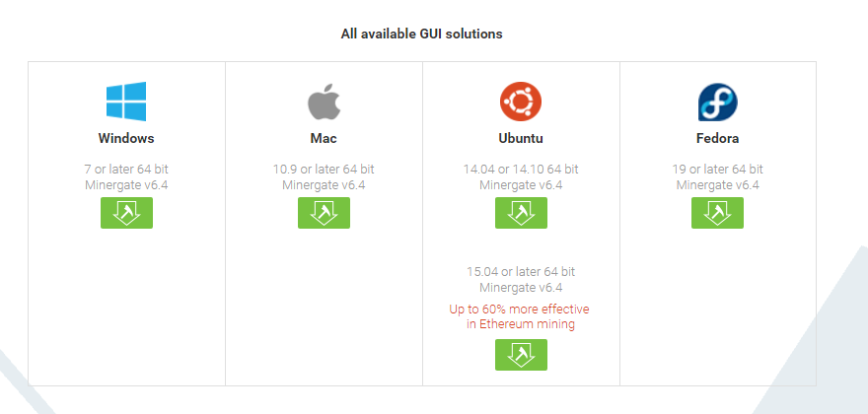868x414 pixels.
Task: Download Minergate for Ubuntu 15.04 or later
Action: coord(521,355)
